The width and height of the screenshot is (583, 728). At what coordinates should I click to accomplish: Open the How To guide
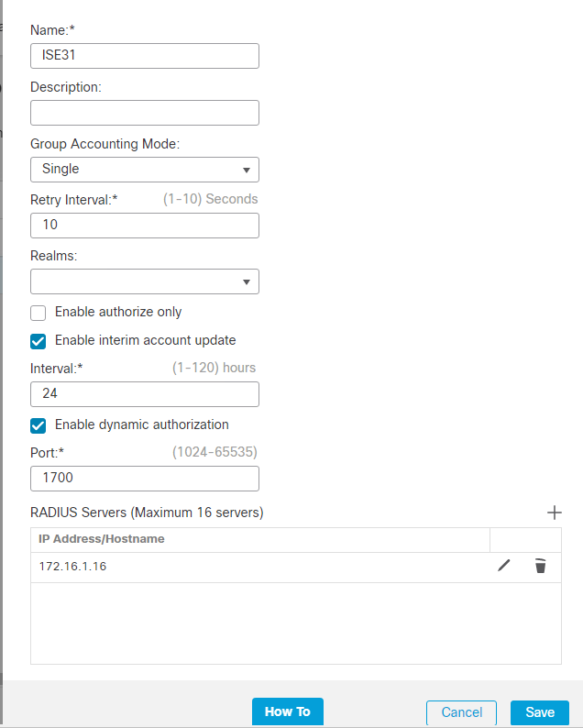pyautogui.click(x=288, y=711)
